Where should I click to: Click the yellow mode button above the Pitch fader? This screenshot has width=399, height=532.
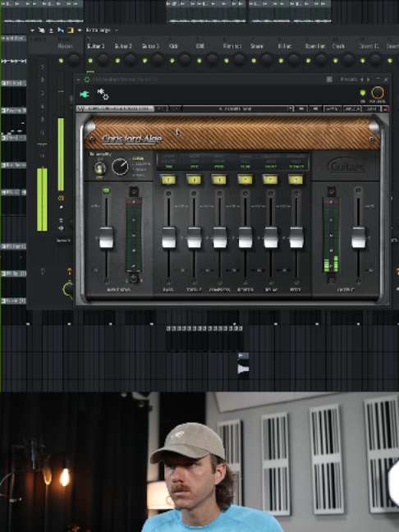pos(296,179)
